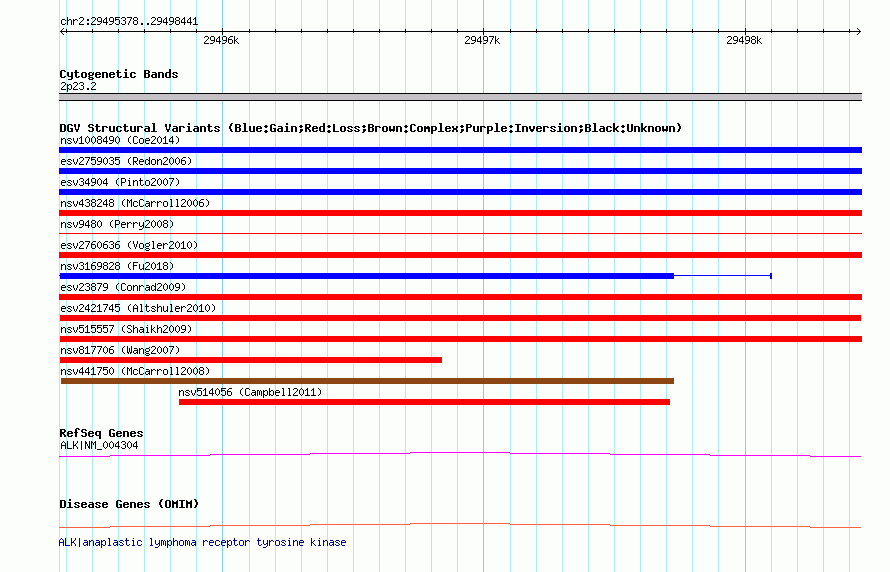Select the red nsv514056 loss bar

coord(424,402)
